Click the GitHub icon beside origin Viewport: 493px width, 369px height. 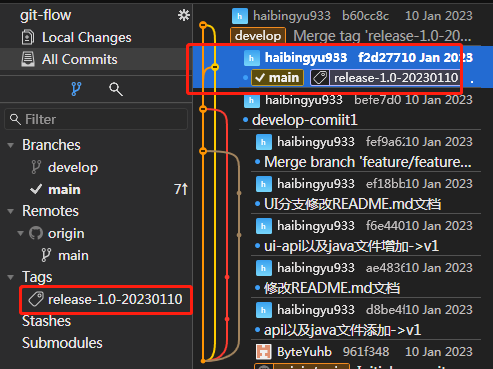pyautogui.click(x=36, y=233)
